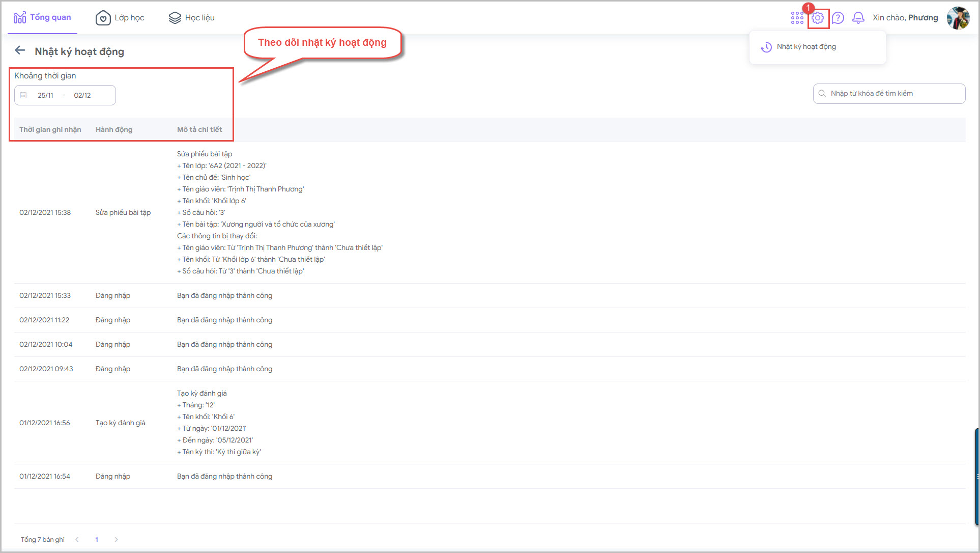Open the end date 02/12 picker

click(82, 95)
